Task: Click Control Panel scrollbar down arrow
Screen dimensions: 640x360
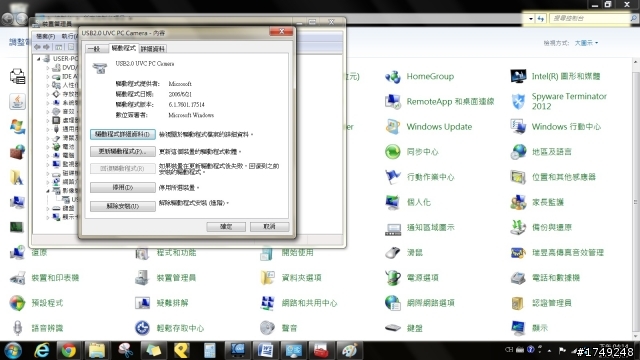Action: pyautogui.click(x=636, y=337)
